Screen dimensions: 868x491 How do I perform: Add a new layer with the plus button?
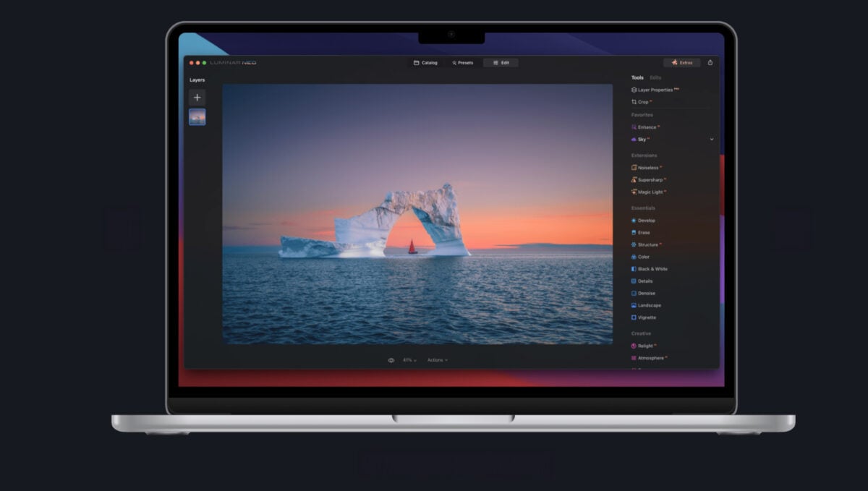[197, 98]
